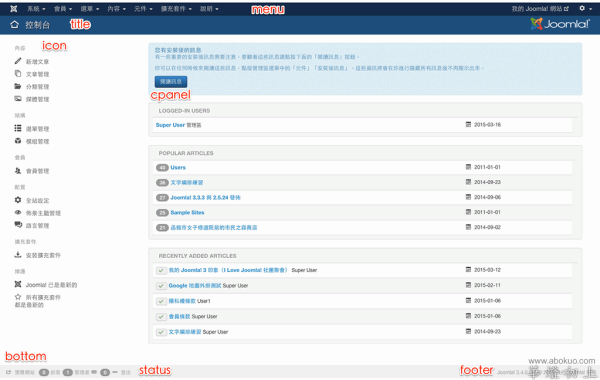The image size is (600, 380).
Task: Click the users icon for 會員管理
Action: click(x=18, y=170)
